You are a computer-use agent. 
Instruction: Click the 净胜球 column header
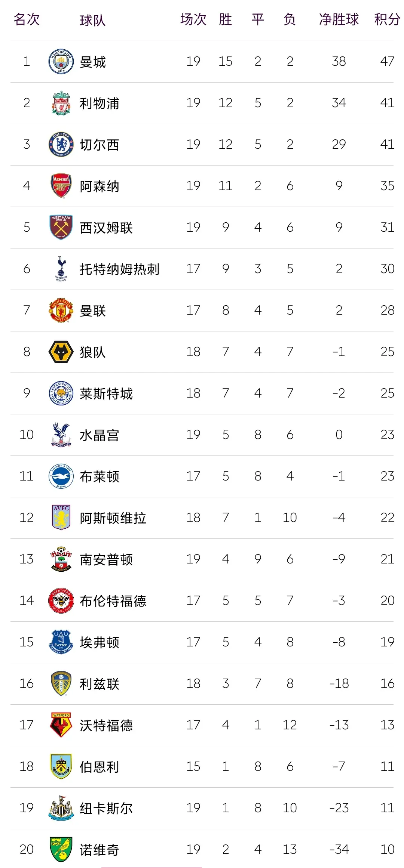339,19
